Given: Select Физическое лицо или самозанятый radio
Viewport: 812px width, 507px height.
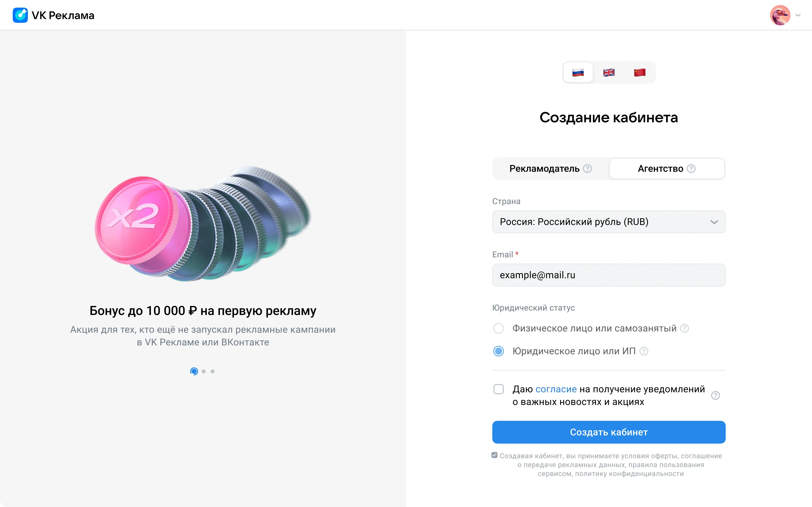Looking at the screenshot, I should pos(499,328).
